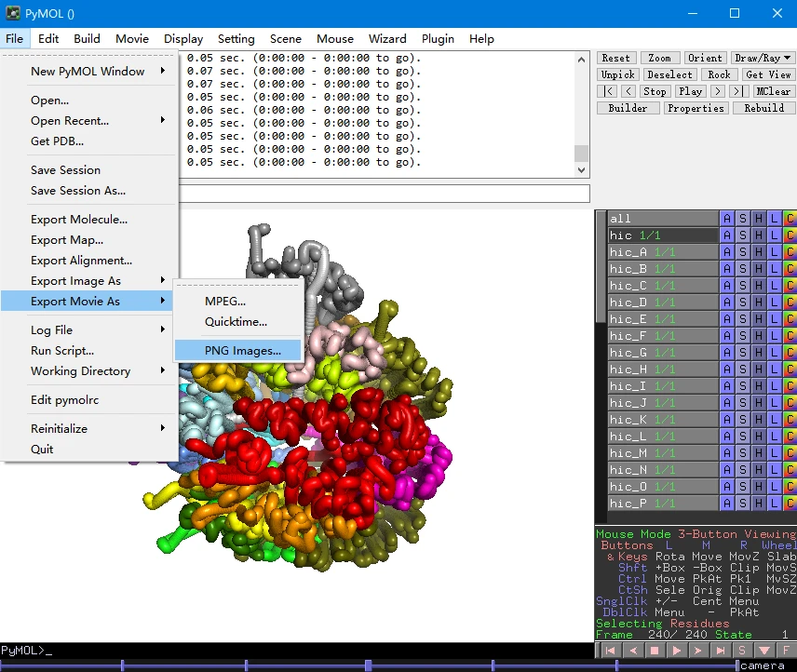Click the F fullscreen icon at the bottom right
This screenshot has height=672, width=797.
(x=787, y=650)
